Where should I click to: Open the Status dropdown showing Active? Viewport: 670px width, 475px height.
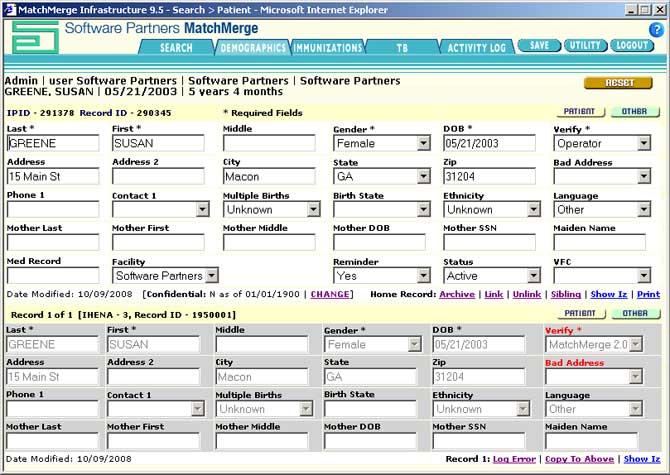click(534, 276)
